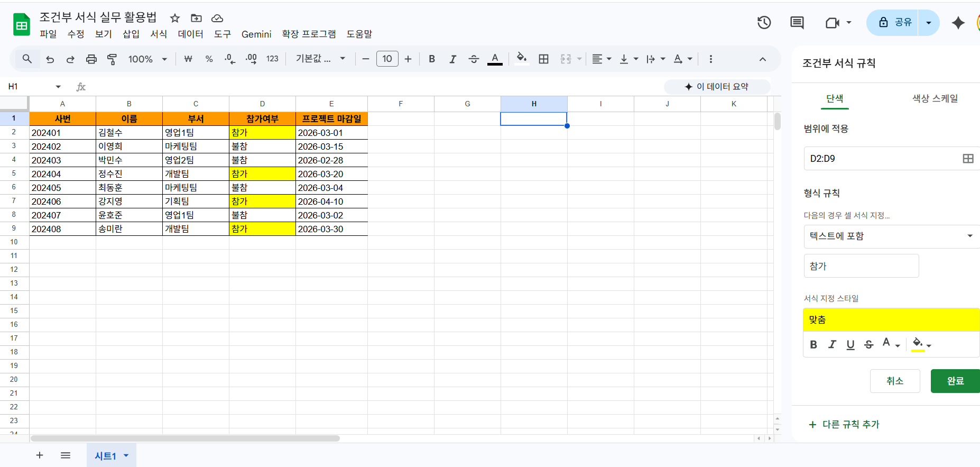Open the 텍스트에 포함 condition dropdown

[x=891, y=236]
